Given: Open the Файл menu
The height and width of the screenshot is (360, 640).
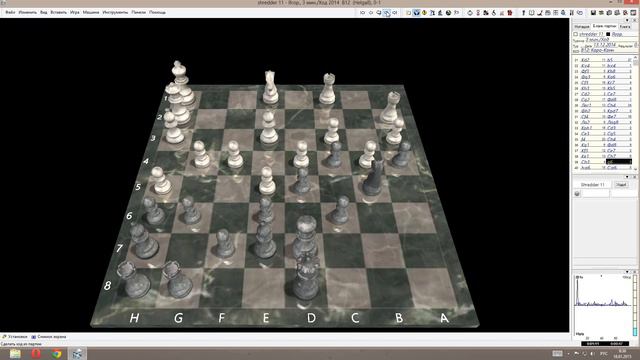Looking at the screenshot, I should (x=10, y=12).
